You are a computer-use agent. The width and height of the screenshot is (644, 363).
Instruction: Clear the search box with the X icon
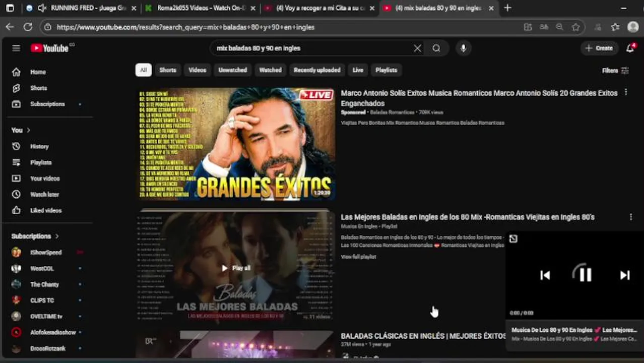417,48
